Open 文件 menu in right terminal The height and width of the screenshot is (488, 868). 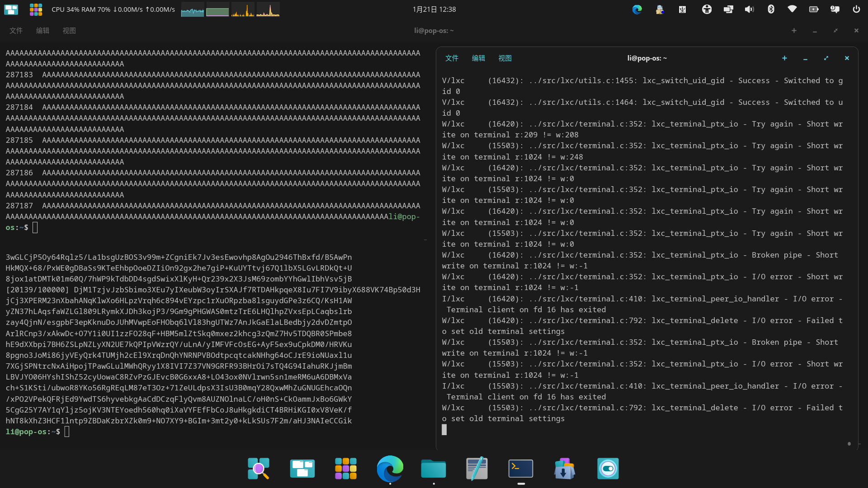[452, 58]
